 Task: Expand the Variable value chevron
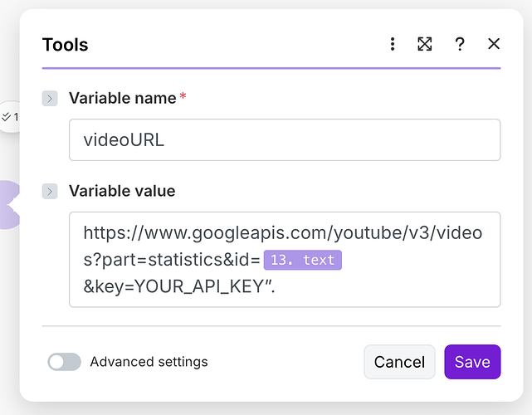[50, 192]
